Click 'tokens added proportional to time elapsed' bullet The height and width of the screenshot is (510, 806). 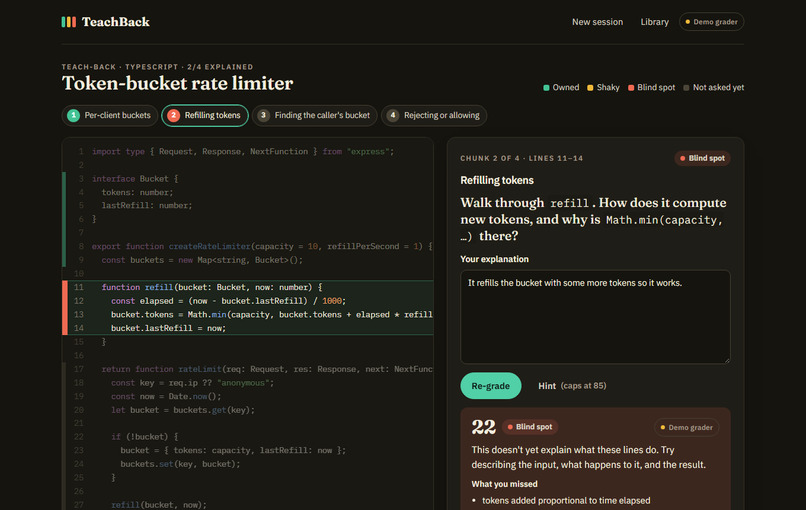click(566, 500)
